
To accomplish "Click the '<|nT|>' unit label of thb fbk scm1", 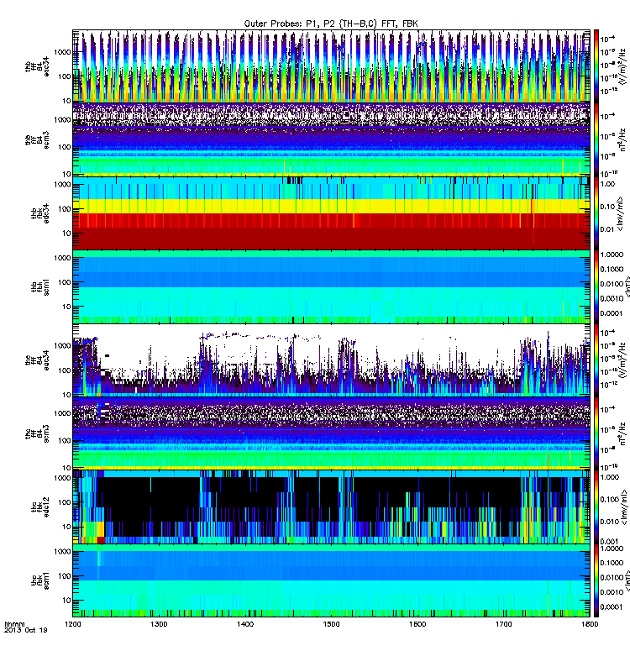I will pos(627,286).
